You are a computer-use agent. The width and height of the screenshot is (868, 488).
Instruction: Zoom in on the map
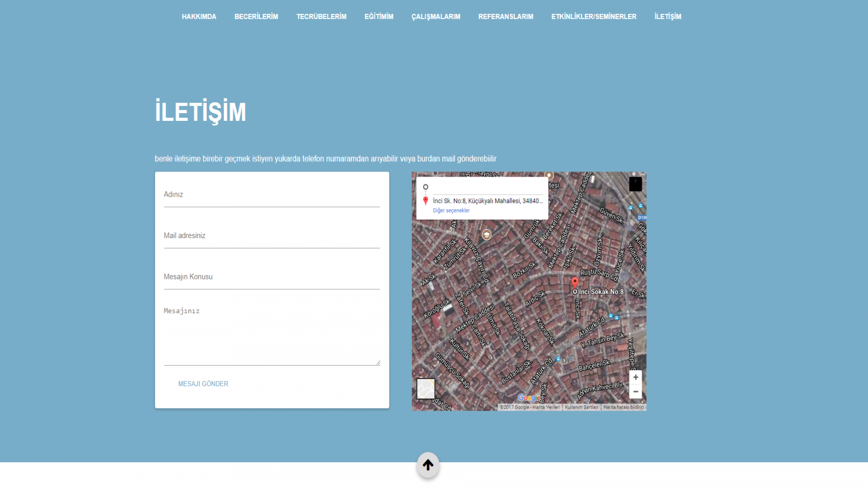click(636, 377)
